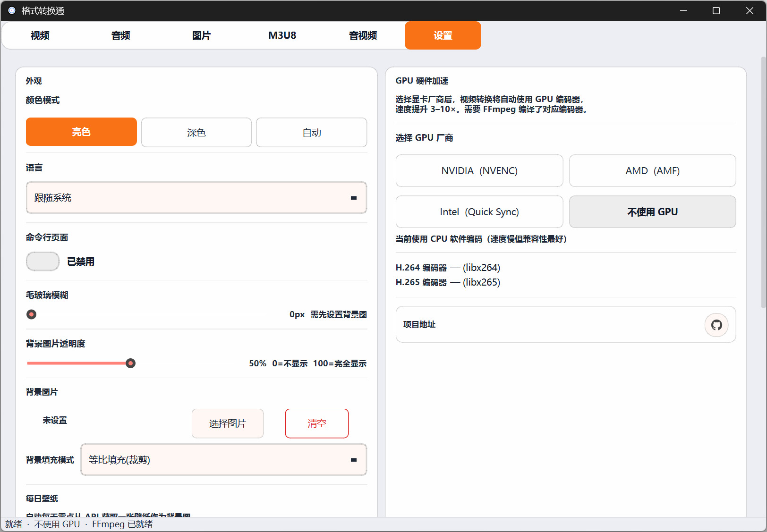Screen dimensions: 767x532
Task: Minimize the 格式转换通 window
Action: click(x=683, y=10)
